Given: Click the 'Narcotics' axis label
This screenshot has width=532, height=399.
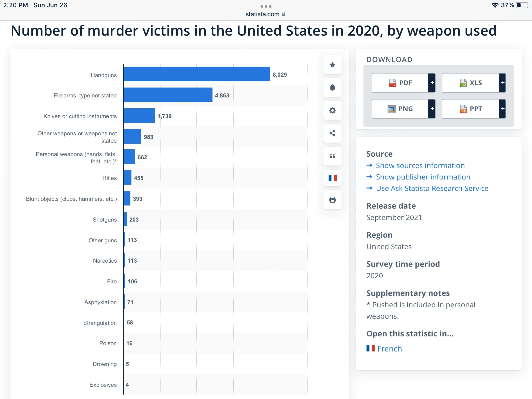Looking at the screenshot, I should click(105, 261).
